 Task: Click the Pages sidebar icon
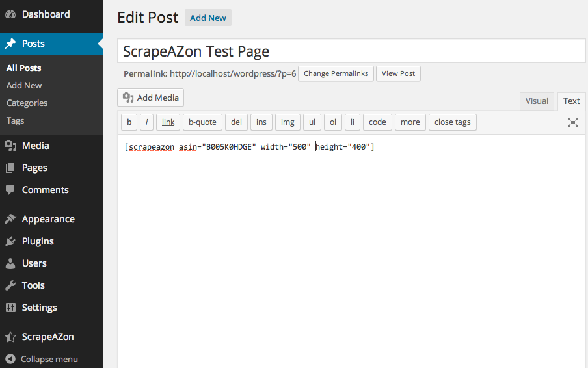pos(10,168)
